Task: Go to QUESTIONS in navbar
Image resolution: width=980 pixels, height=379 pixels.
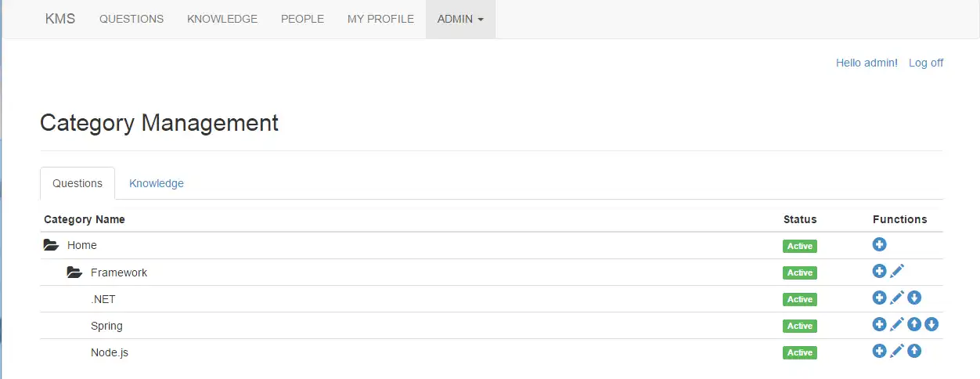Action: coord(132,19)
